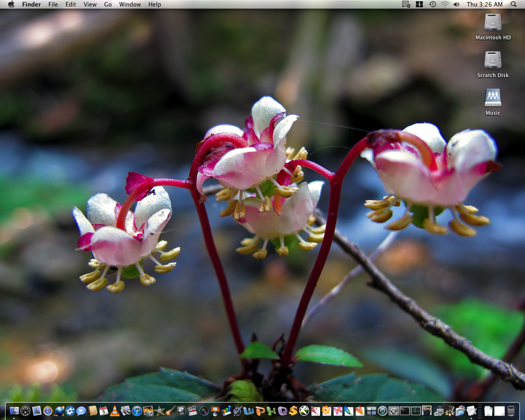Screen dimensions: 525x420
Task: Open Numbers bar chart icon
Action: [226, 411]
